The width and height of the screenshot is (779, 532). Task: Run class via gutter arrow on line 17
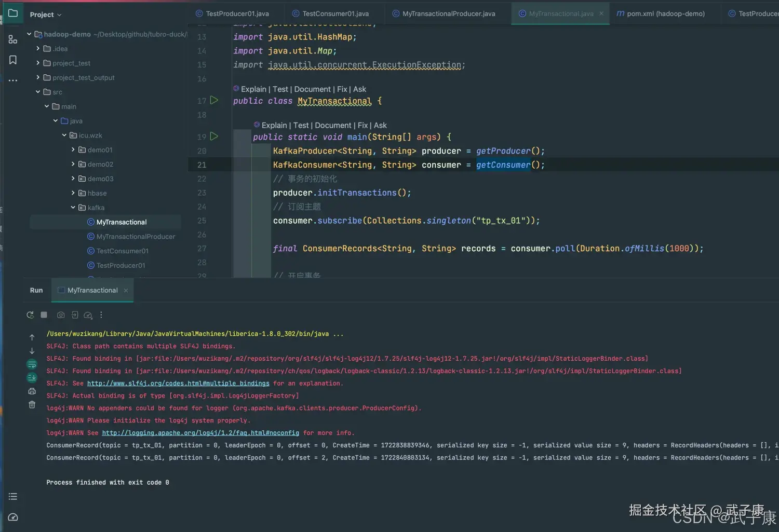click(214, 100)
